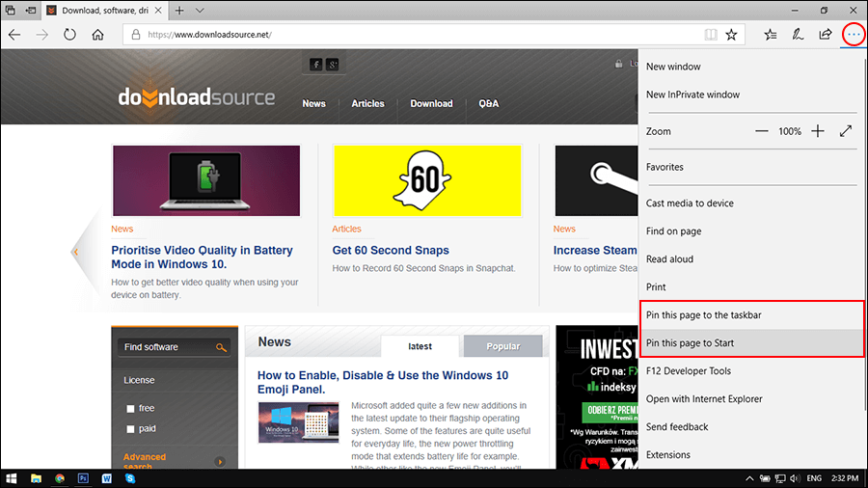Viewport: 868px width, 488px height.
Task: Open Chrome from the taskbar
Action: click(60, 478)
